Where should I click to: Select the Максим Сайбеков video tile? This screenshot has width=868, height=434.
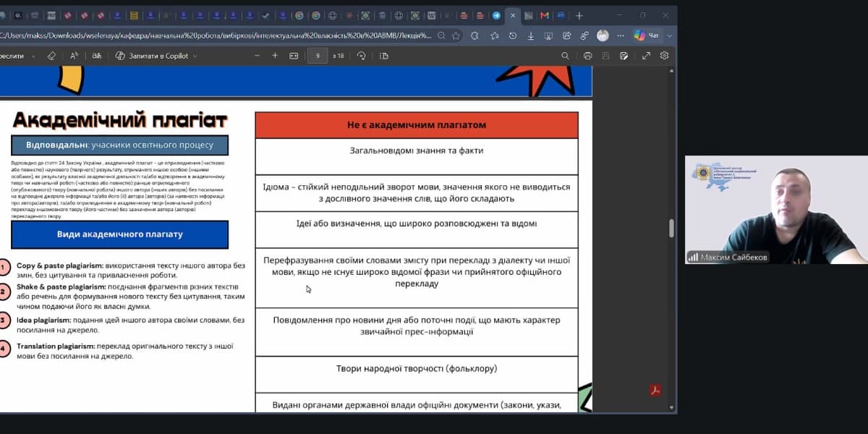[x=776, y=210]
